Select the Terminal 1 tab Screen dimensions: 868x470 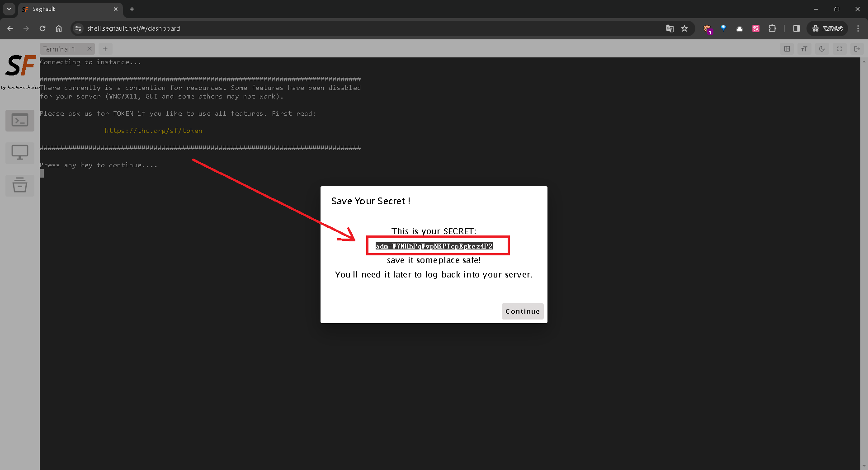click(x=67, y=49)
